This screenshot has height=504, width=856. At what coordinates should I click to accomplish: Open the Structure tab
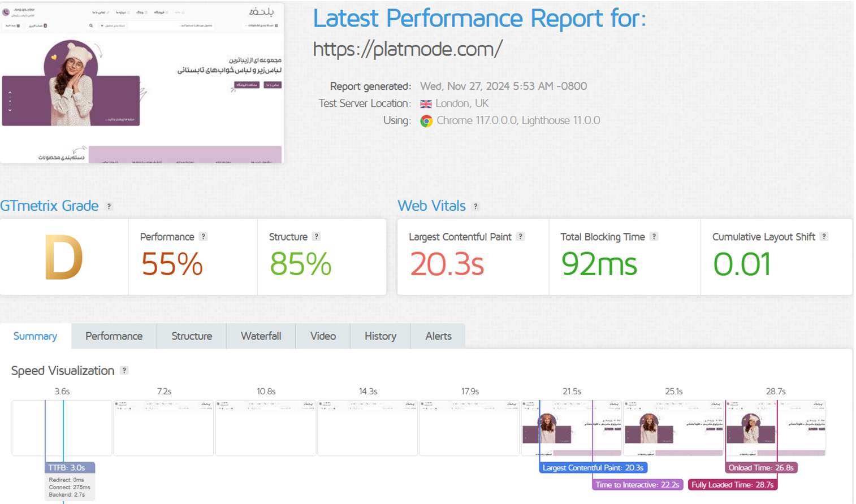192,336
